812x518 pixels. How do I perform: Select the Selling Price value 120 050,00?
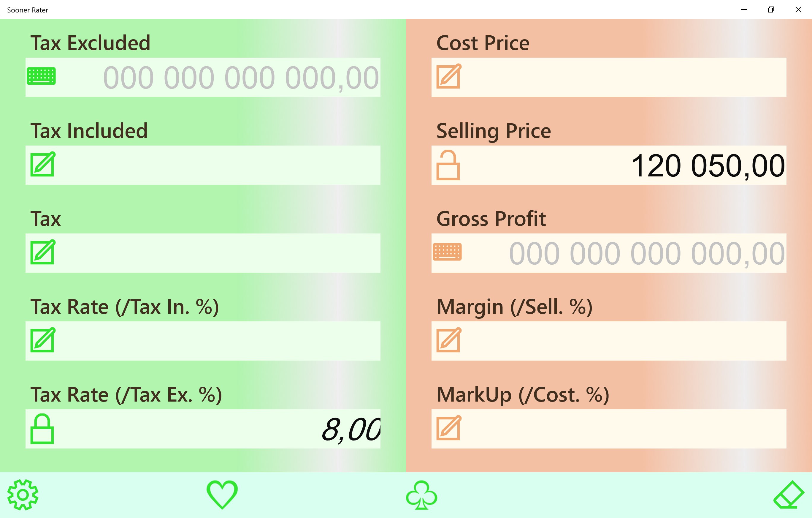coord(708,166)
